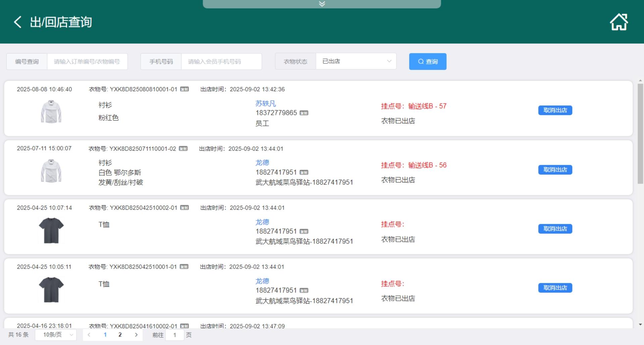Copy garment number YXK8D825042510002-01 icon
644x345 pixels.
pyautogui.click(x=184, y=208)
